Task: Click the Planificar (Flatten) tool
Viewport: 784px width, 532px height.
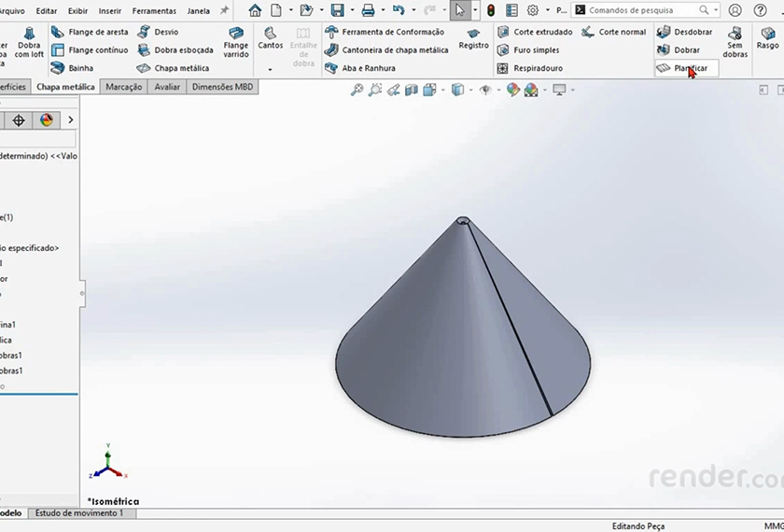Action: [686, 68]
